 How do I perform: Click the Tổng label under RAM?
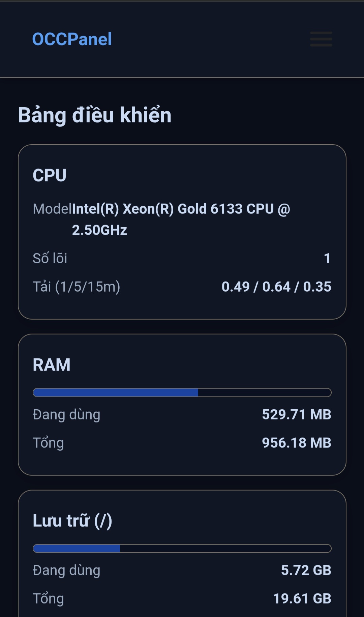pyautogui.click(x=48, y=443)
